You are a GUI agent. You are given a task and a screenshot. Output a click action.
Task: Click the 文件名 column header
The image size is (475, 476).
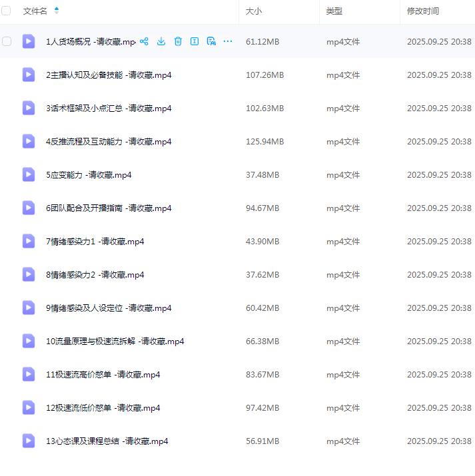click(x=35, y=11)
